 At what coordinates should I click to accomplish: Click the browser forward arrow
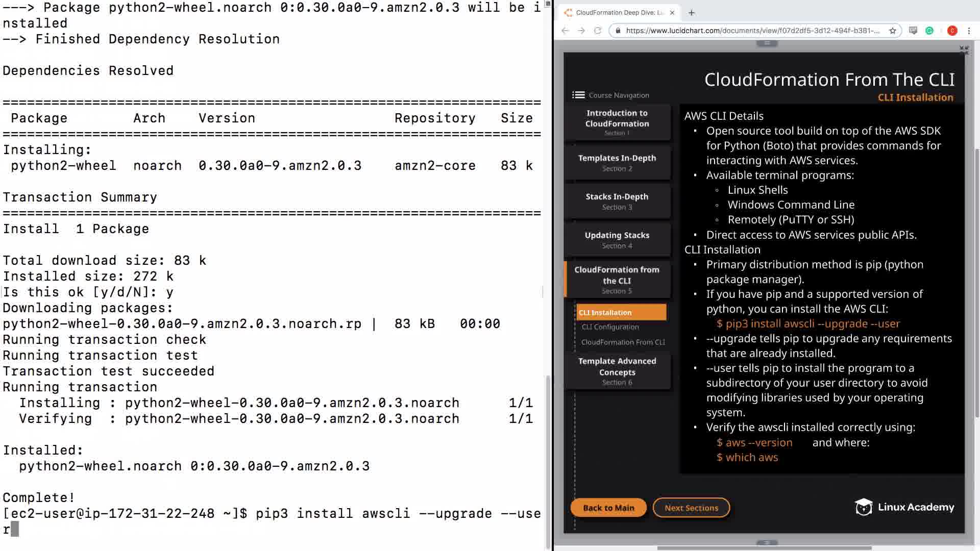[x=581, y=31]
